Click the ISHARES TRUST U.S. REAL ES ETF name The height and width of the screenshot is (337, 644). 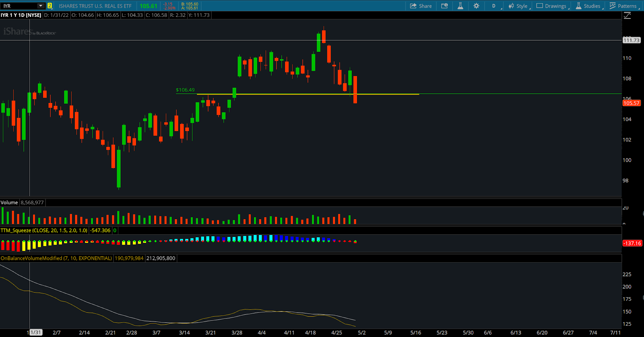pyautogui.click(x=95, y=6)
